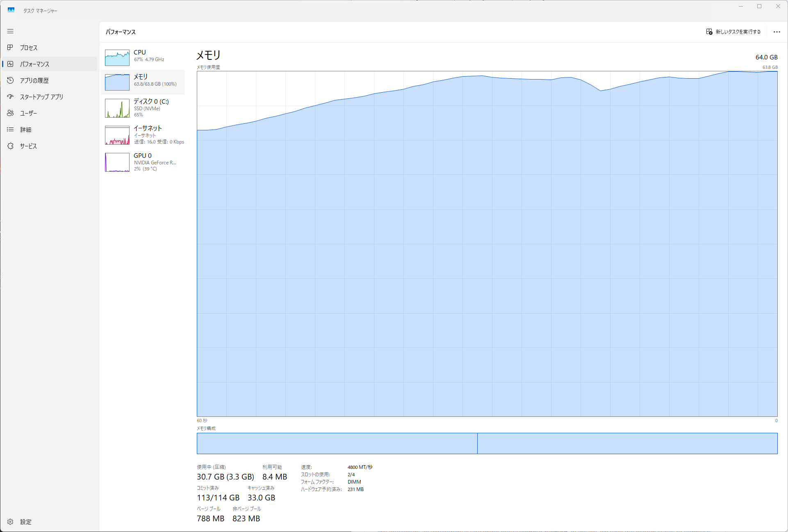788x532 pixels.
Task: Maximize the Task Manager window
Action: 759,7
